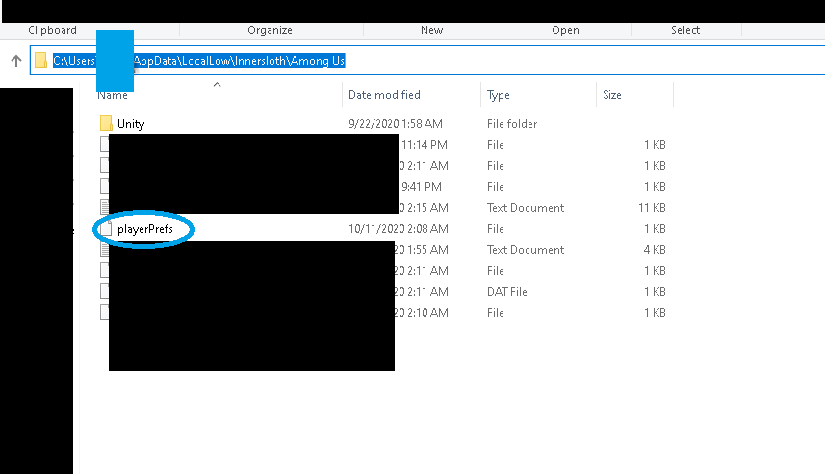Select the address bar path text

[x=199, y=60]
